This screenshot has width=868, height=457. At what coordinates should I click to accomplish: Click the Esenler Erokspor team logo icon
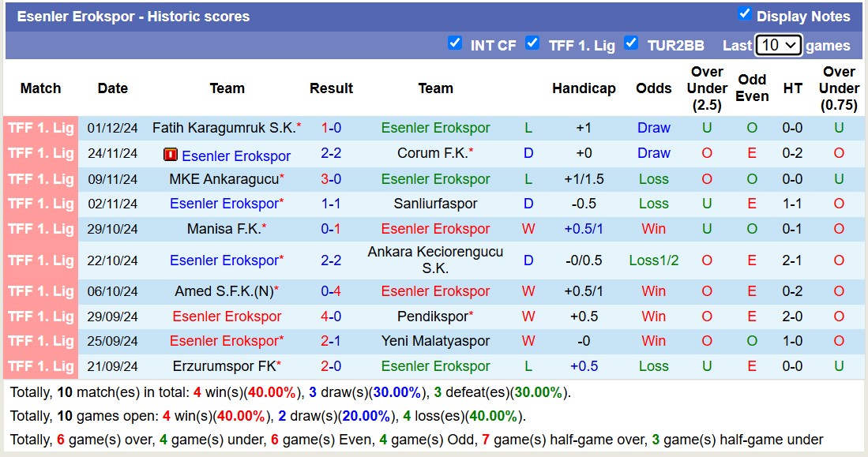(x=171, y=153)
